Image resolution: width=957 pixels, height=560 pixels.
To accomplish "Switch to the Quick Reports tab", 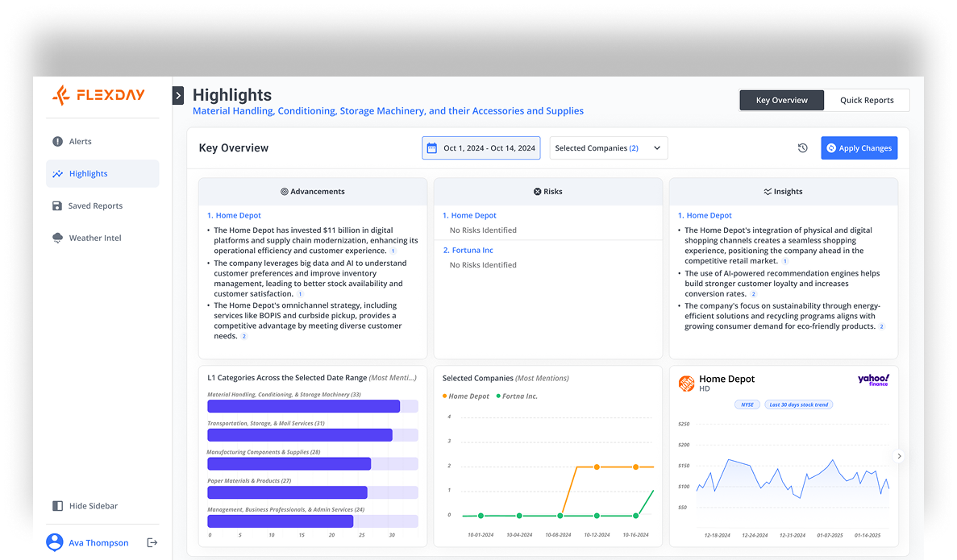I will [x=867, y=100].
